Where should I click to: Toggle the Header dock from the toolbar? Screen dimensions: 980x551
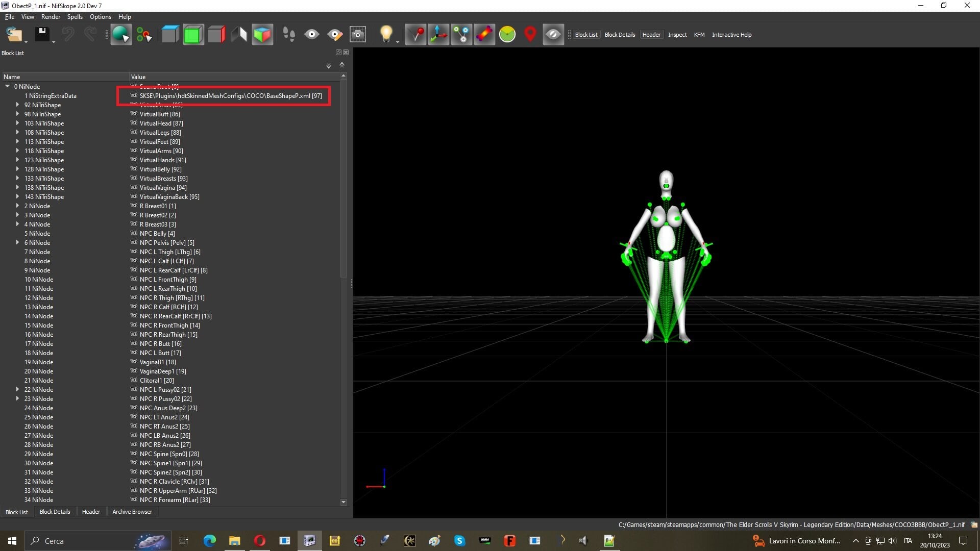(651, 35)
